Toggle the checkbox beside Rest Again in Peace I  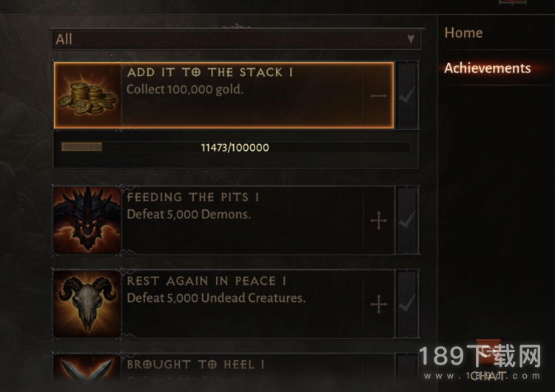(x=407, y=303)
